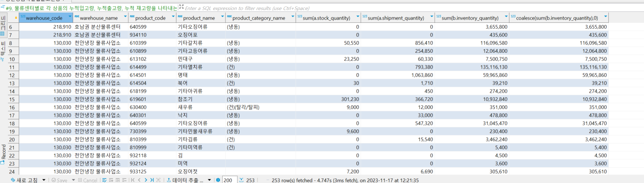The image size is (644, 183).
Task: Click the 301,230 stock quantity cell
Action: pos(328,99)
